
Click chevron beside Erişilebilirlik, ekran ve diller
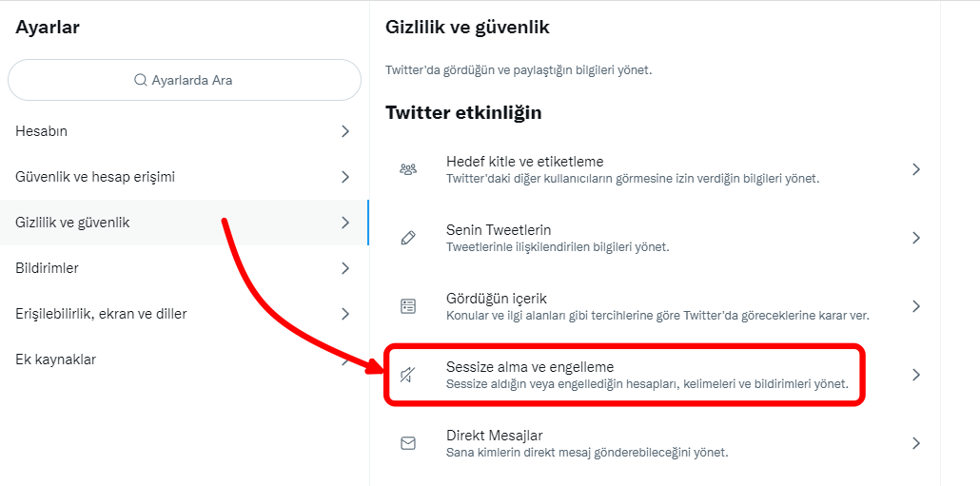(x=345, y=314)
